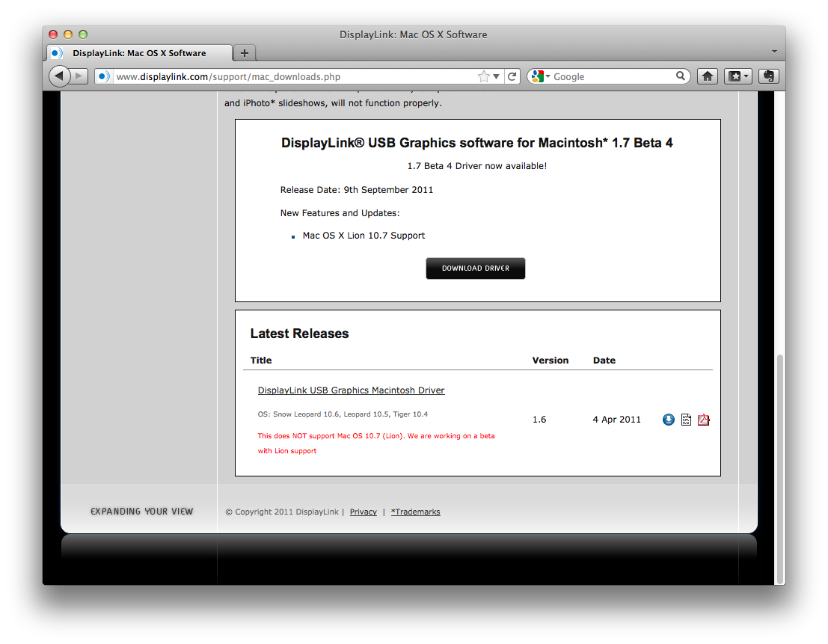Click the date '4 Apr 2011'

617,420
